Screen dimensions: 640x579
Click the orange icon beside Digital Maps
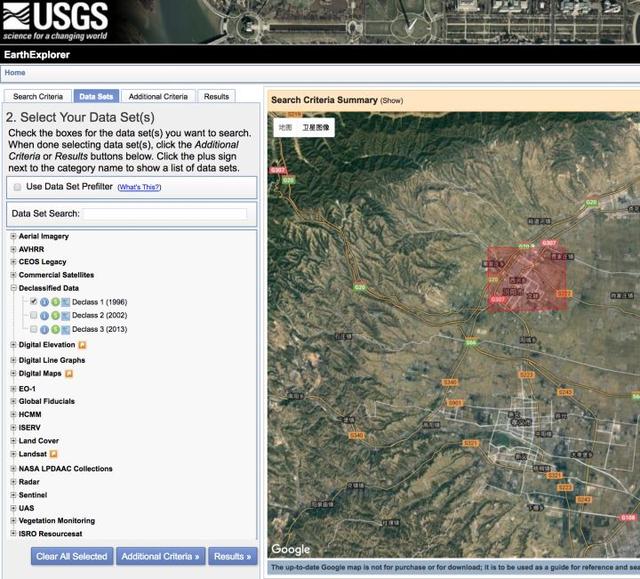(69, 374)
